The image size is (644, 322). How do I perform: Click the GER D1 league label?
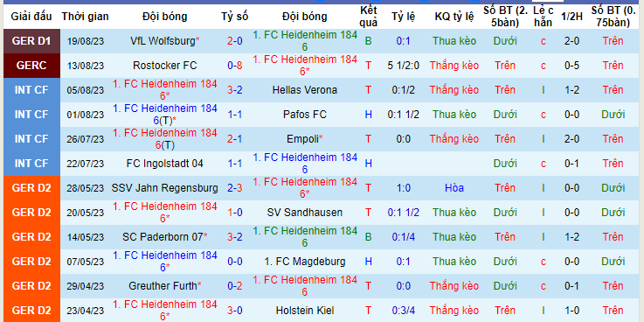(31, 41)
